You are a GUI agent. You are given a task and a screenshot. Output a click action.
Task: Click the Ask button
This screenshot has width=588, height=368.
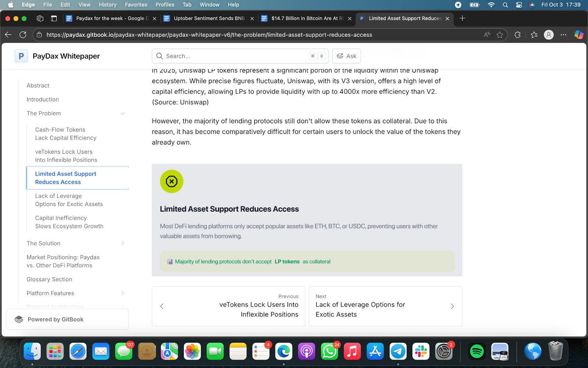coord(347,56)
